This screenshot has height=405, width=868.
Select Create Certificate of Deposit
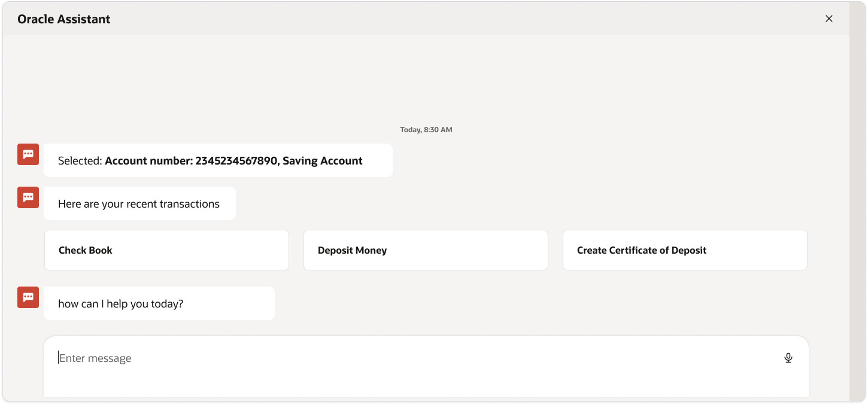(685, 250)
